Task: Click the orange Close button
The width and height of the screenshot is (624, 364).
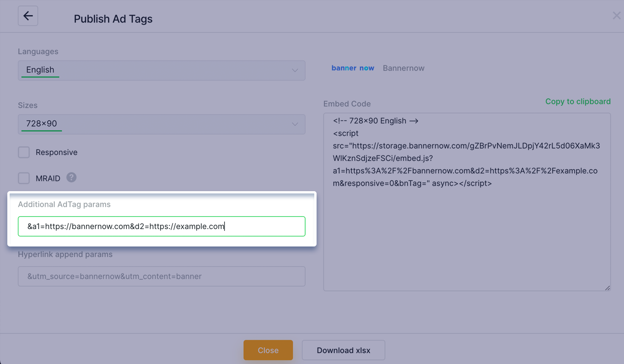Action: click(268, 350)
